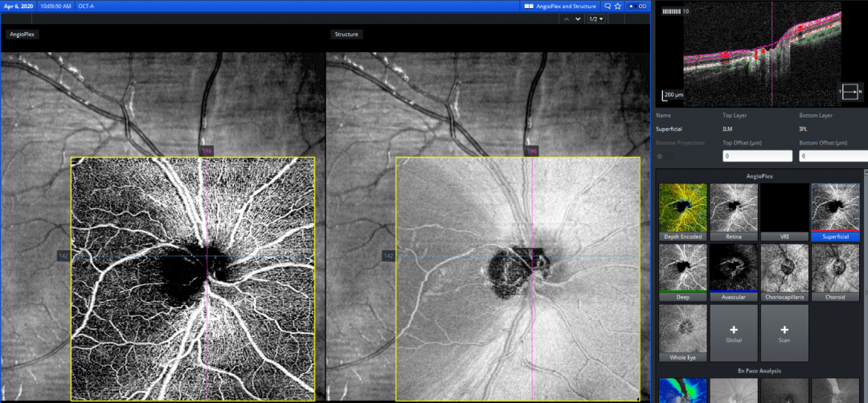868x403 pixels.
Task: Click the AngioPlex and Structure layout icon
Action: (529, 6)
